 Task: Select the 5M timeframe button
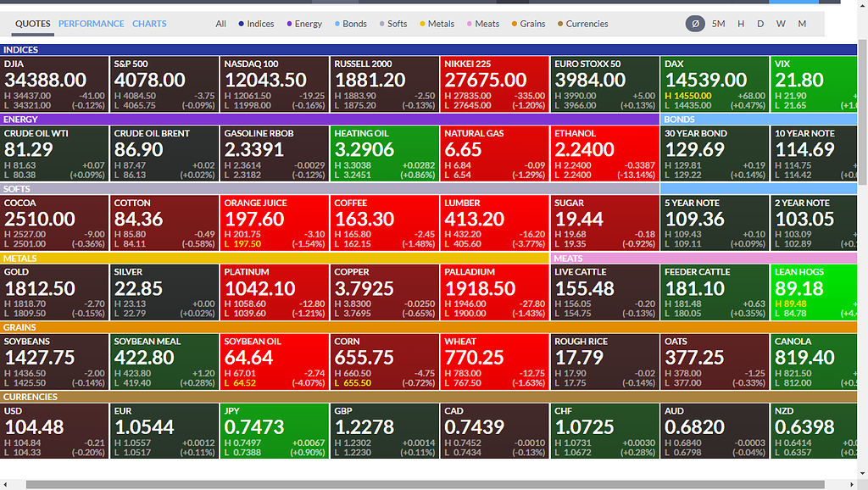(718, 24)
